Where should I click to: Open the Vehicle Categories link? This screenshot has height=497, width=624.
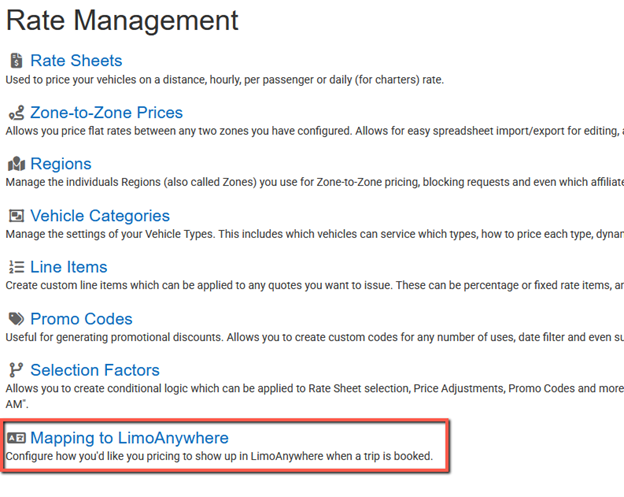tap(100, 216)
